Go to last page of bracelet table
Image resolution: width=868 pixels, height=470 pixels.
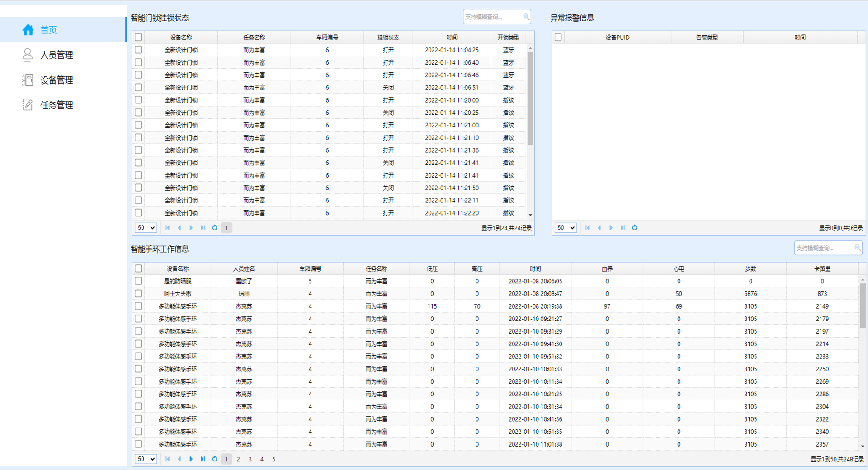[x=203, y=459]
